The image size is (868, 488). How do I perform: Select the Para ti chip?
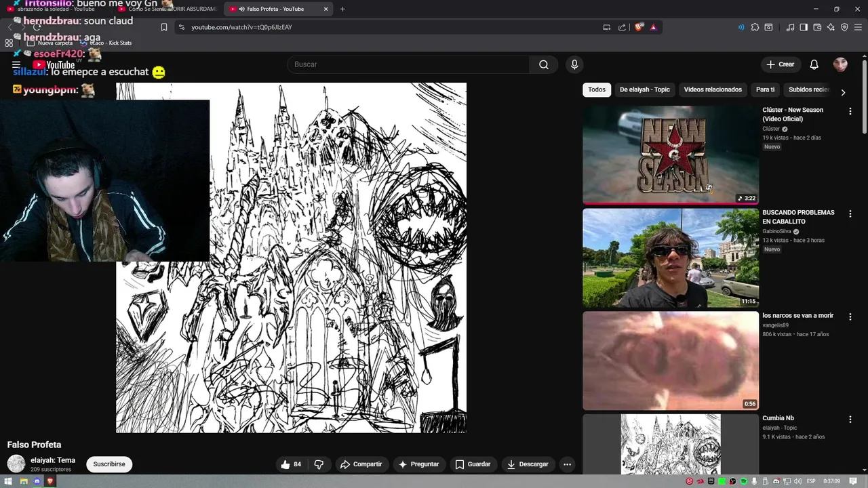(765, 89)
